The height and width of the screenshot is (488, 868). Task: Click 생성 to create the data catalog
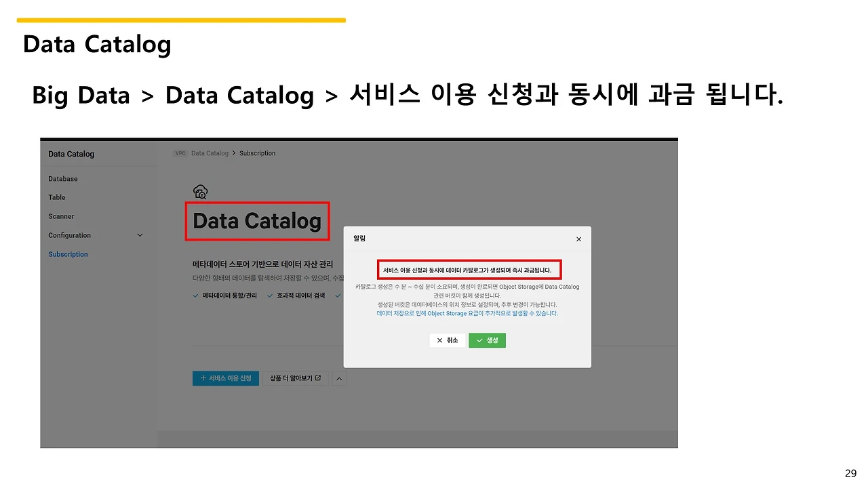click(x=488, y=340)
